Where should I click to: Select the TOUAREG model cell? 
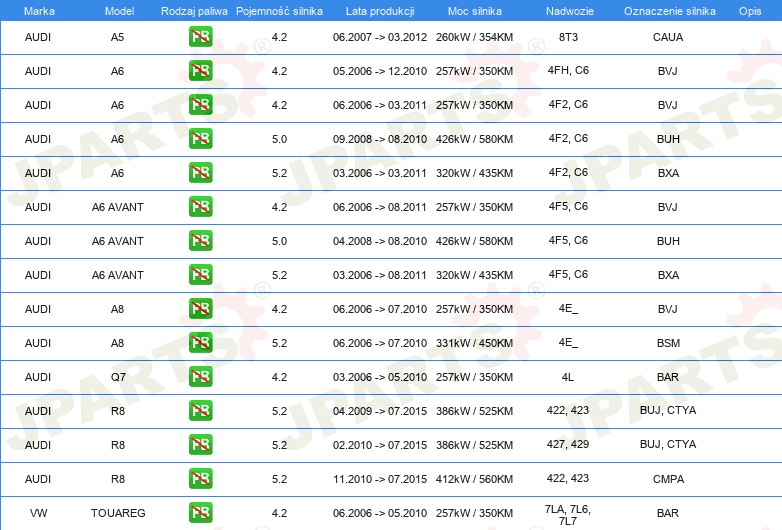118,513
